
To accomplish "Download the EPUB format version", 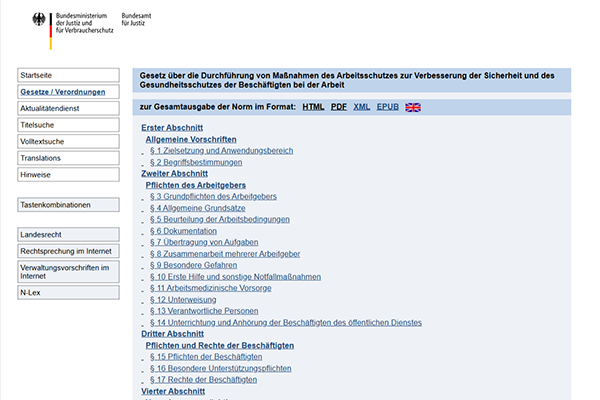I will 387,107.
